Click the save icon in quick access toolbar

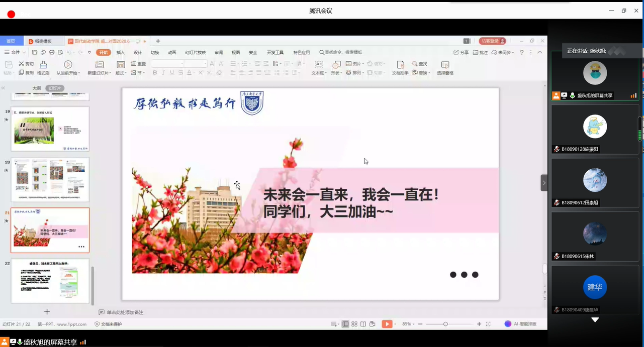(35, 52)
